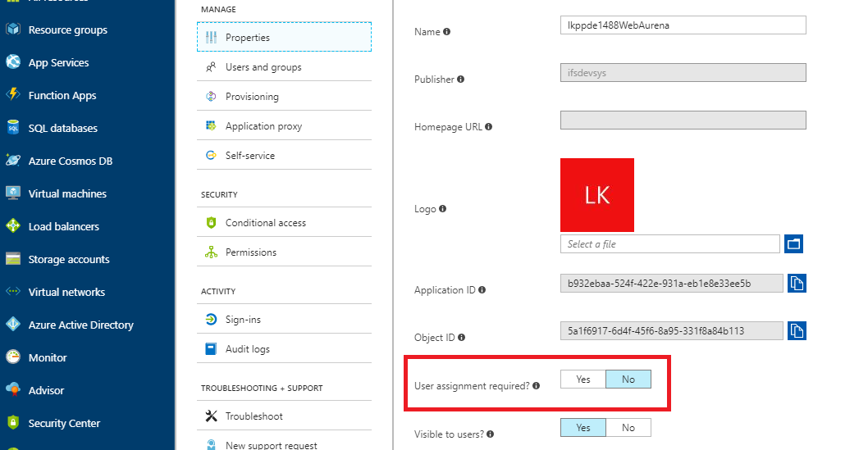868x450 pixels.
Task: Click the Users and groups icon
Action: point(211,67)
